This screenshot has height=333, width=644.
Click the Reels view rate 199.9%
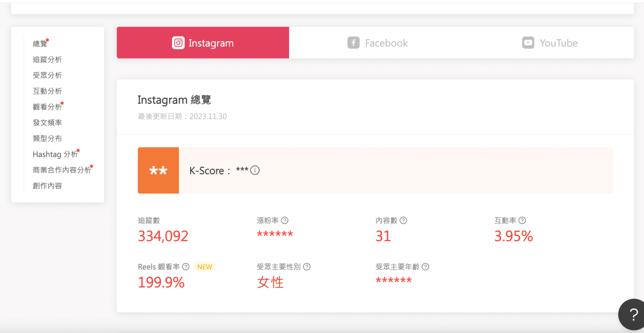pyautogui.click(x=161, y=282)
